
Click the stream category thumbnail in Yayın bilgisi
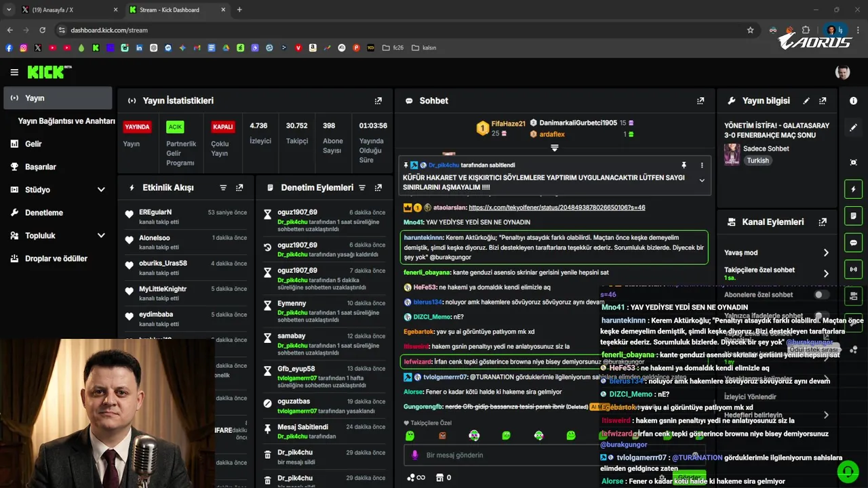[x=732, y=154]
